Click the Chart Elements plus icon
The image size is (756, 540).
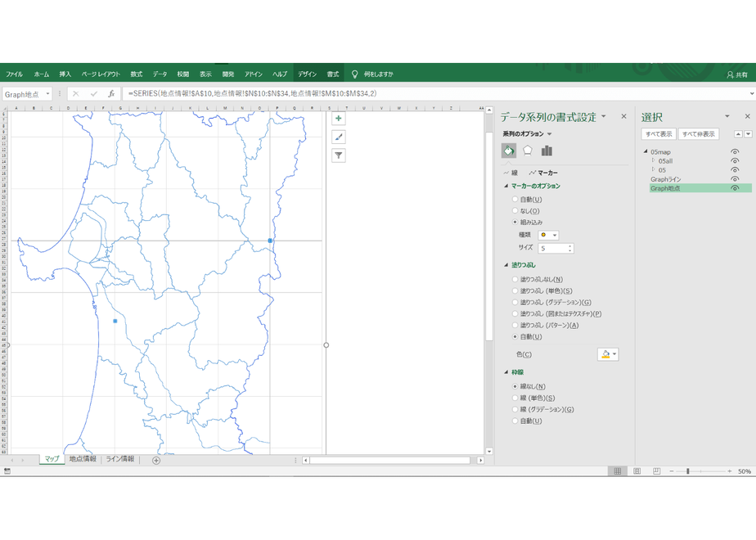(x=339, y=119)
